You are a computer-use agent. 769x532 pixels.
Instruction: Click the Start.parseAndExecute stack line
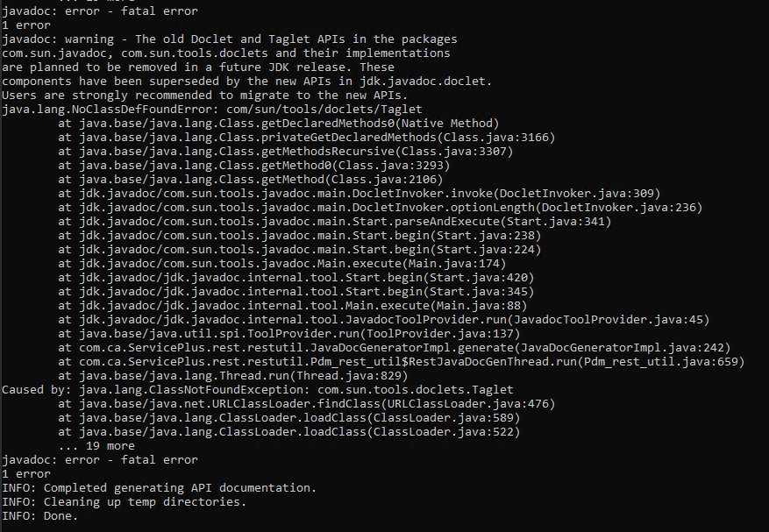tap(334, 222)
